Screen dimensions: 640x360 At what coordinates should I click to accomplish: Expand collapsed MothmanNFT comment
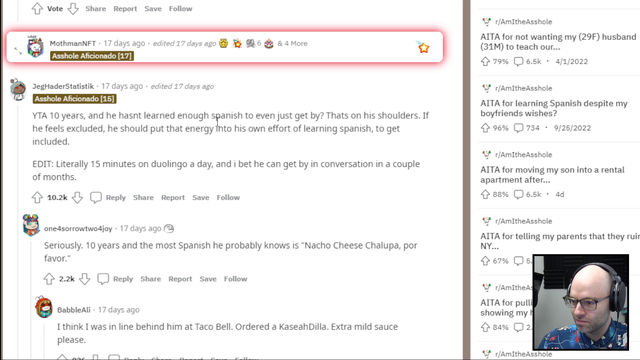click(x=18, y=51)
